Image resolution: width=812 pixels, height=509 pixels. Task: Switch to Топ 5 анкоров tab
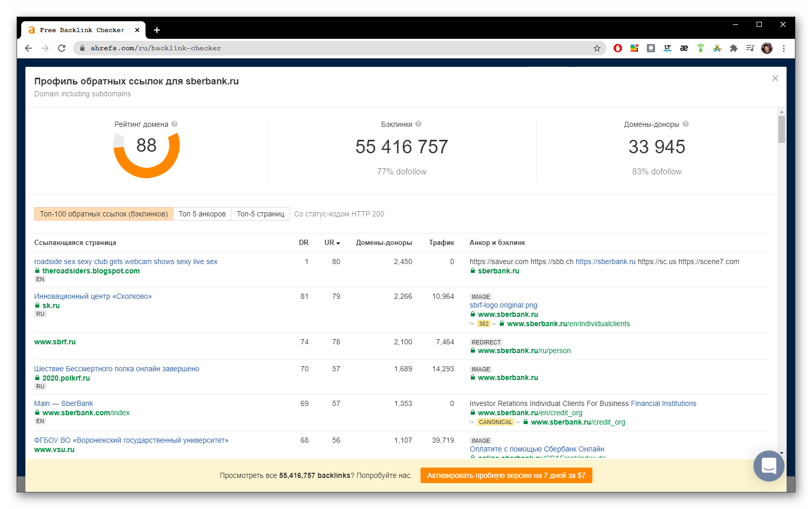(x=202, y=214)
